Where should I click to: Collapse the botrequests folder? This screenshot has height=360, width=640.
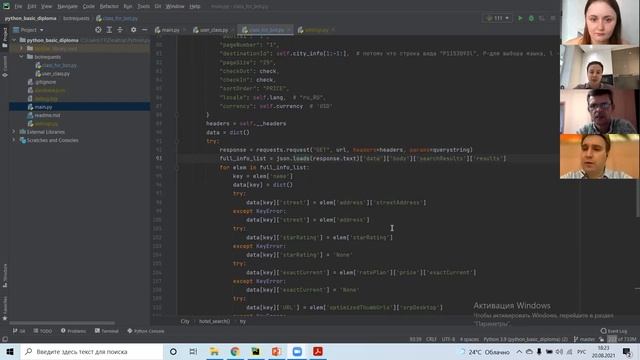pos(22,57)
